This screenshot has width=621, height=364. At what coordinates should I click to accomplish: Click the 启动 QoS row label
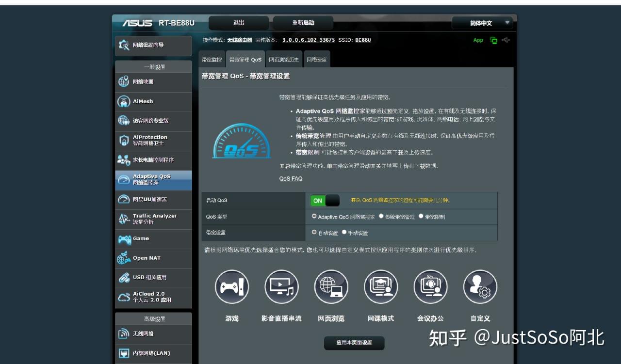click(x=216, y=201)
